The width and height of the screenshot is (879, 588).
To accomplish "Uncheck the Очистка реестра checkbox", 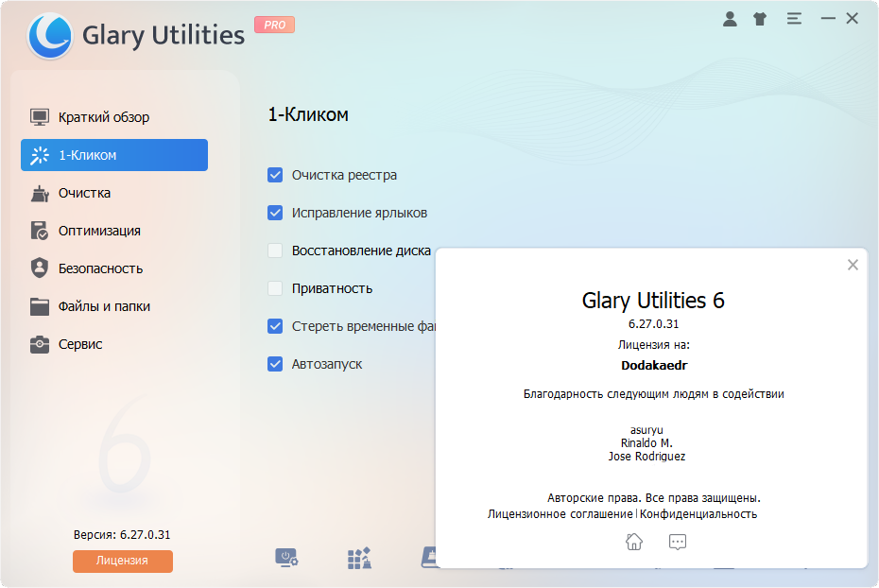I will tap(275, 175).
